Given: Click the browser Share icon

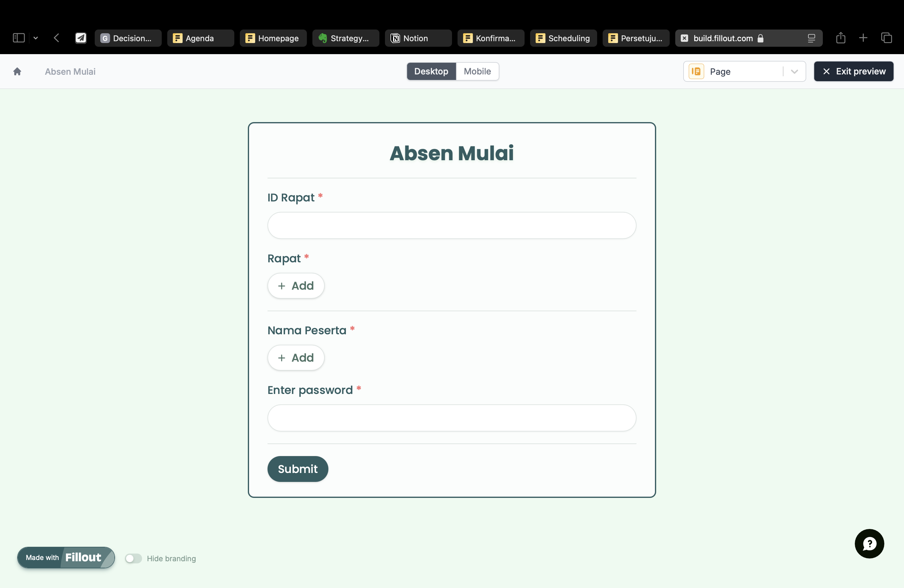Looking at the screenshot, I should point(841,38).
